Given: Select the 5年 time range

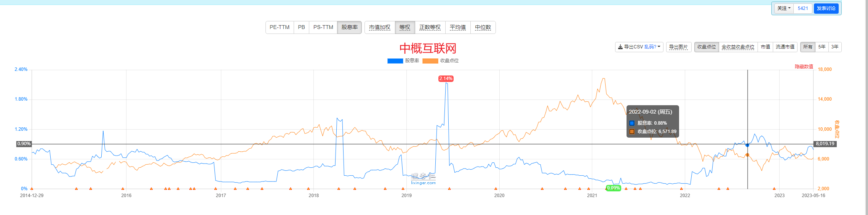Looking at the screenshot, I should (822, 47).
